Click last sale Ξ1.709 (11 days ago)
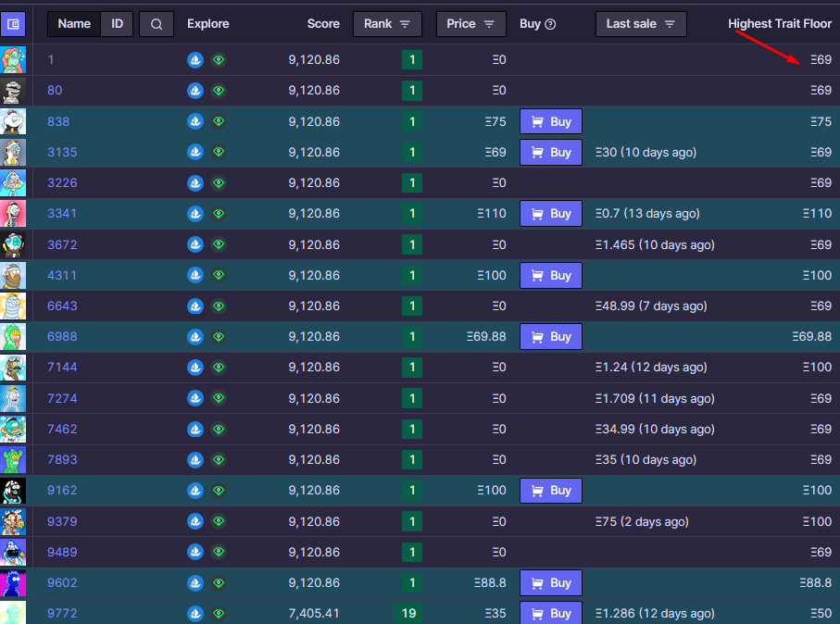This screenshot has width=840, height=624. click(x=655, y=398)
